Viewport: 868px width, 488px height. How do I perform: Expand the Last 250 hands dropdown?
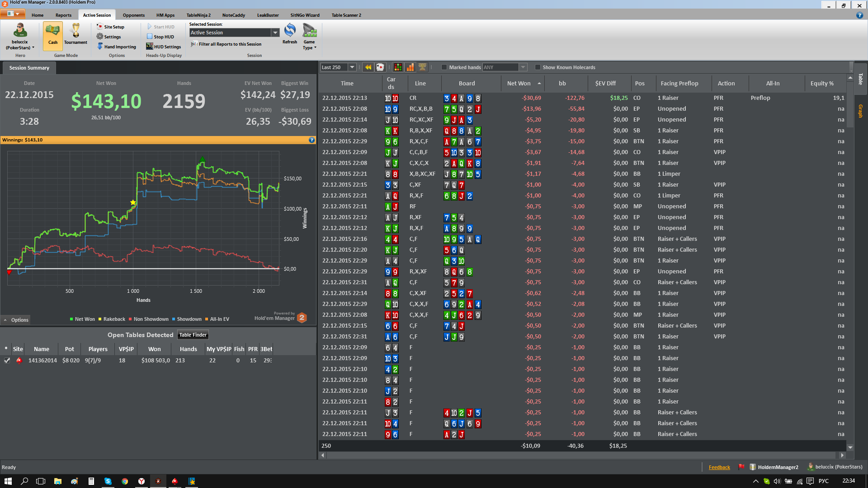352,67
